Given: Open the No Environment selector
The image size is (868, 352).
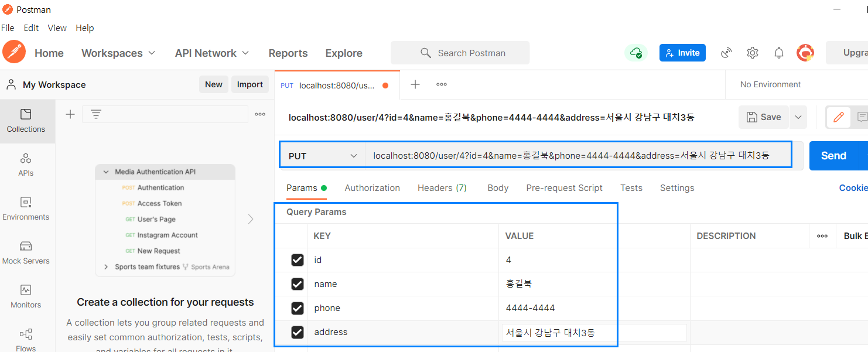Looking at the screenshot, I should click(770, 84).
